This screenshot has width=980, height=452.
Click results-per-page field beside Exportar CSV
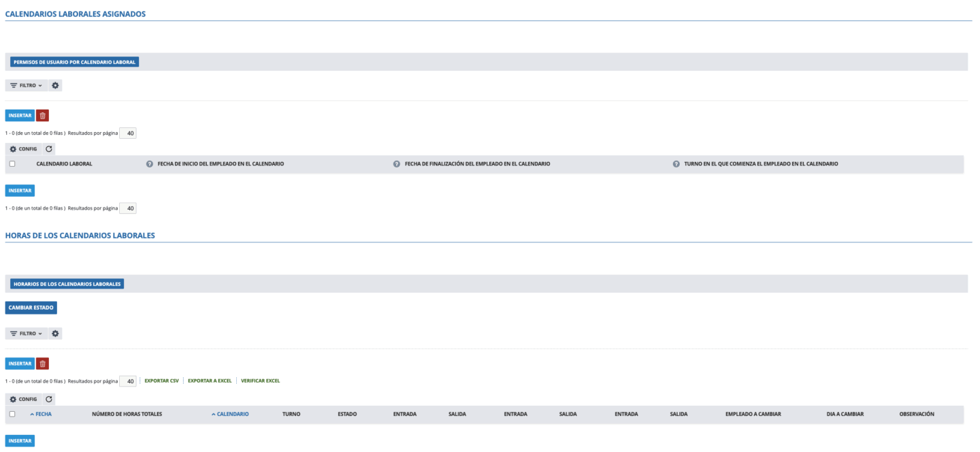pos(128,381)
